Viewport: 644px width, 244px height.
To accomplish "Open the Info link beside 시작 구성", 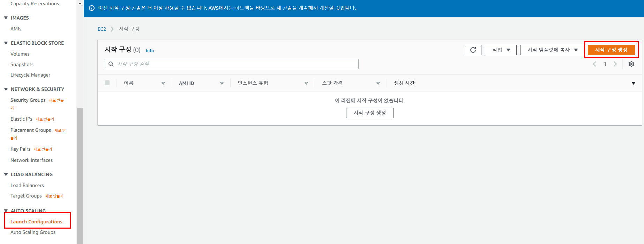I will click(150, 51).
